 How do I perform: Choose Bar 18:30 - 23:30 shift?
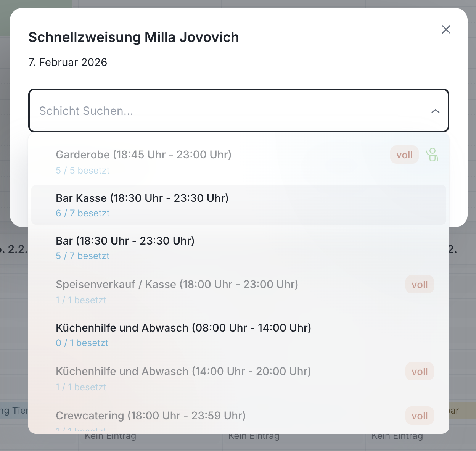click(125, 241)
